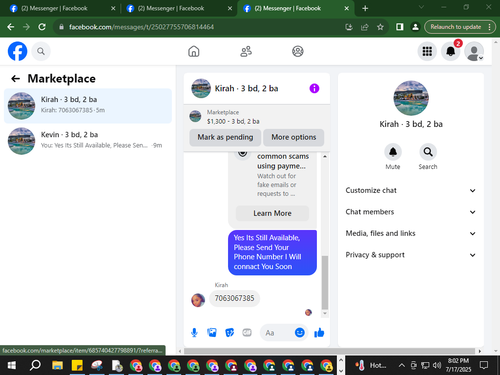
Task: Open Windows taskbar search
Action: tap(35, 365)
